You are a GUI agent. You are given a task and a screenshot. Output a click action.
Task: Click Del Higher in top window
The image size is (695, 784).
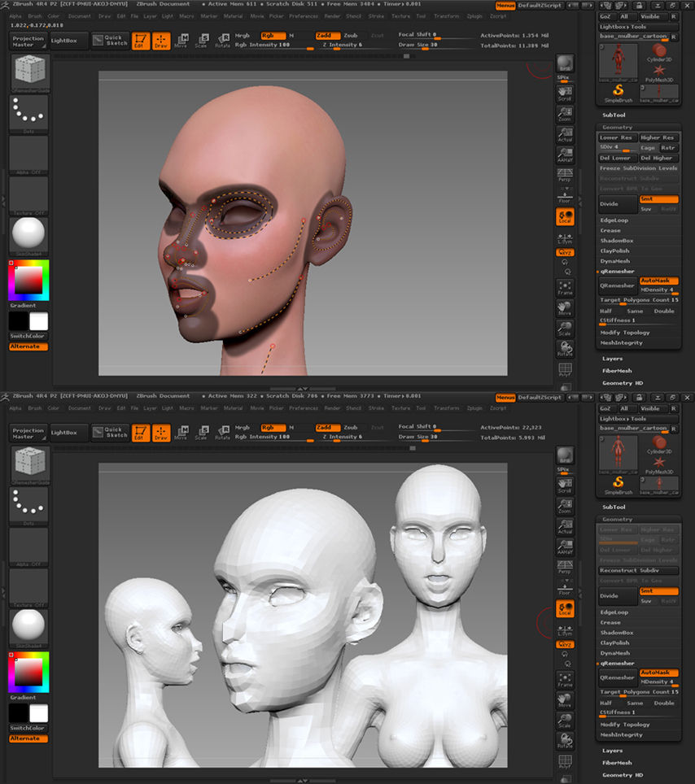click(x=658, y=158)
